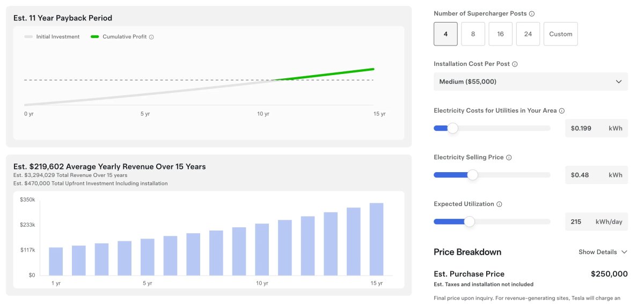Choose 24 Supercharger posts
644x304 pixels.
pos(528,34)
